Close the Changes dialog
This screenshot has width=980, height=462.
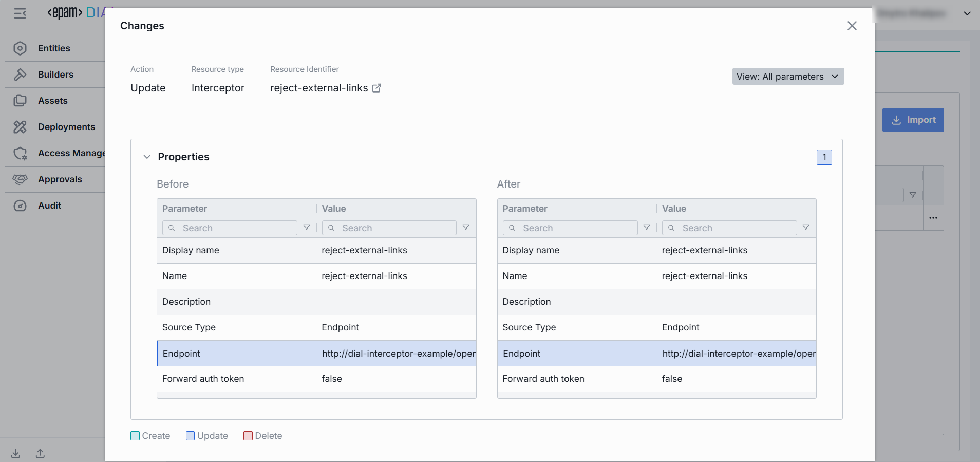click(x=852, y=26)
